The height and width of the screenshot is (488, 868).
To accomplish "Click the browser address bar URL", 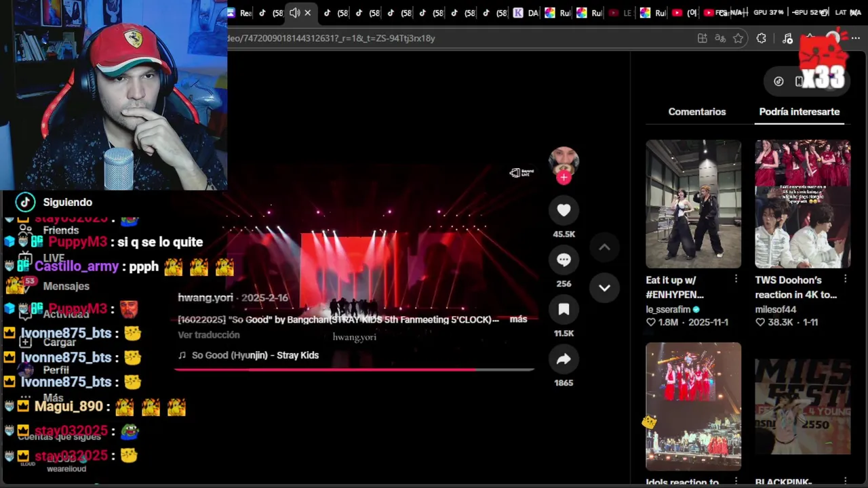I will point(331,39).
